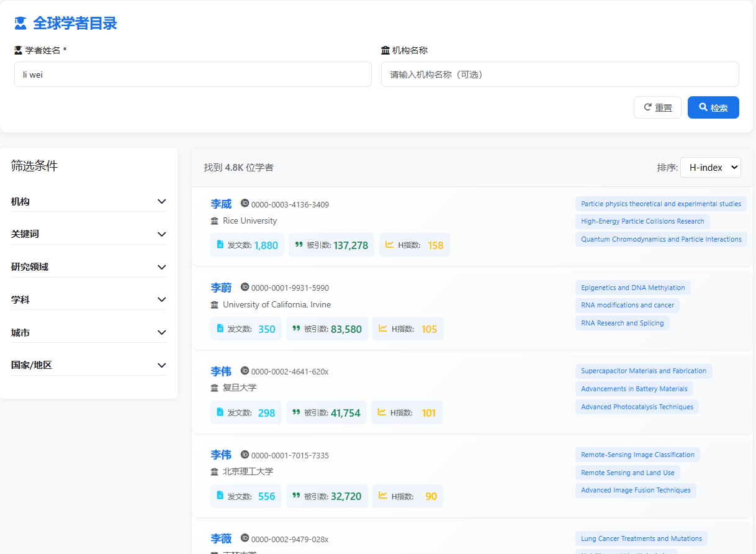Focus the 机构名称 input field

click(x=560, y=75)
